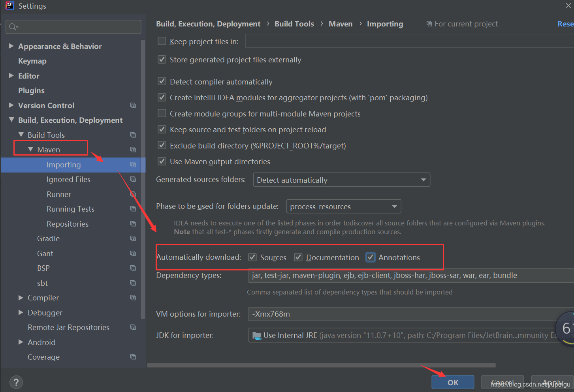Expand Appearance & Behavior section
The image size is (574, 392).
pos(11,46)
